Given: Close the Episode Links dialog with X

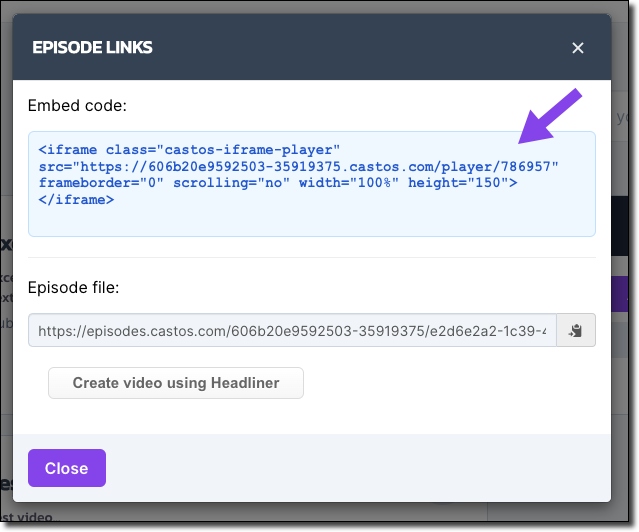Looking at the screenshot, I should coord(577,48).
